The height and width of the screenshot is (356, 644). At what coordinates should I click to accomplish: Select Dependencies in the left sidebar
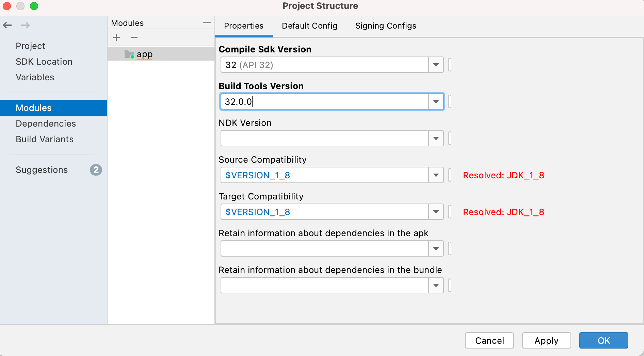pyautogui.click(x=46, y=124)
